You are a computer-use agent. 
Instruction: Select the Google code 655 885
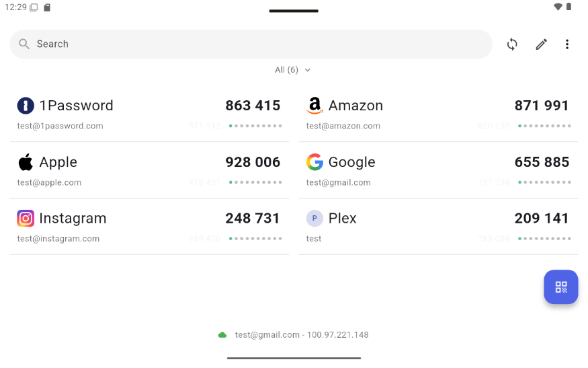[x=542, y=162]
